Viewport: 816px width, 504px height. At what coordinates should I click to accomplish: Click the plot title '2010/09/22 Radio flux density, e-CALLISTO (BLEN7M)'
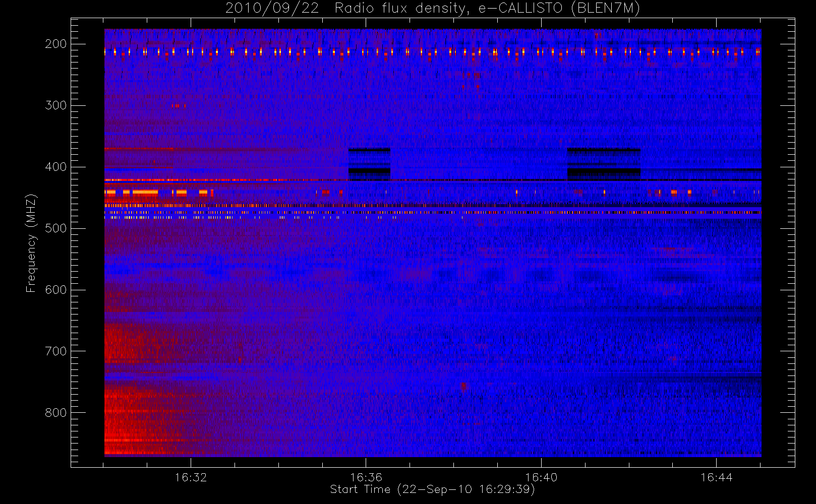pos(433,9)
